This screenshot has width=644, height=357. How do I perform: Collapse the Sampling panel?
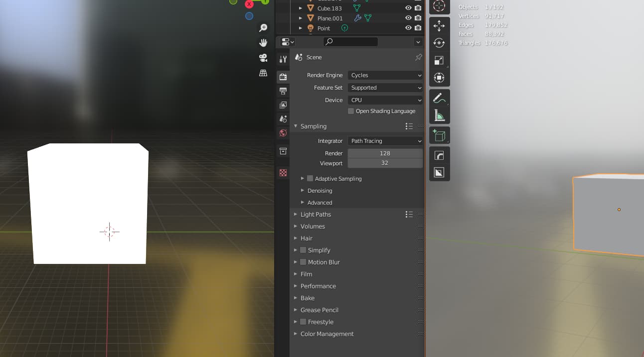pos(296,126)
